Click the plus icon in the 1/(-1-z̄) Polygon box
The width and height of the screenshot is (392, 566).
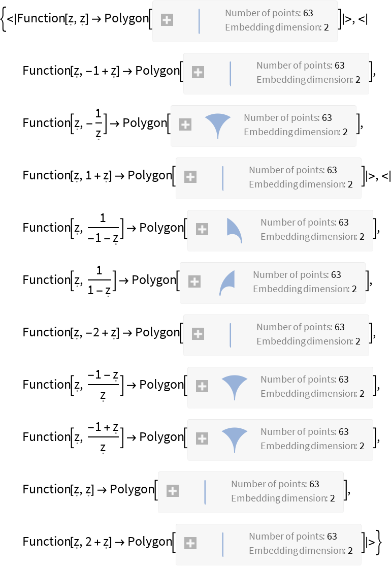pos(202,229)
